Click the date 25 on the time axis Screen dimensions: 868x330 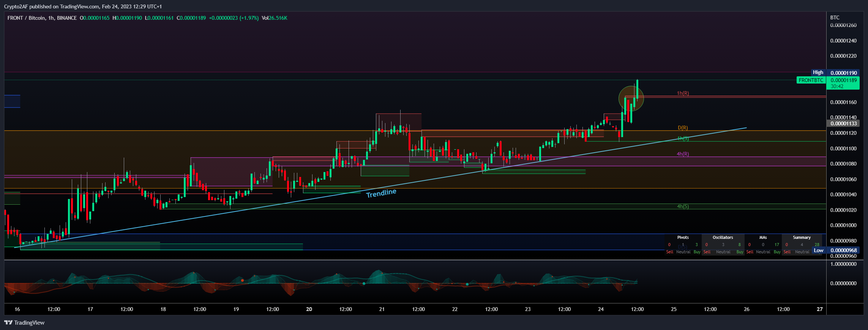tap(674, 309)
